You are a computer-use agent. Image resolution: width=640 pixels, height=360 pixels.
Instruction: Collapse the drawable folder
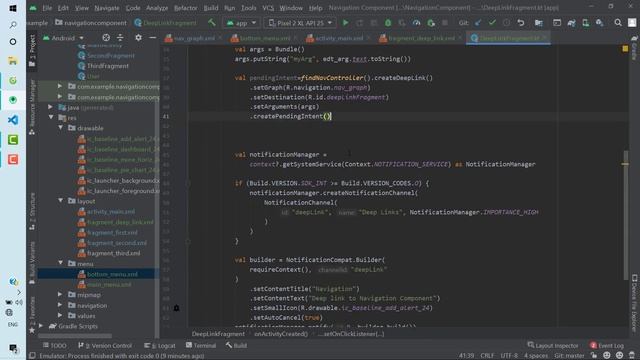pyautogui.click(x=60, y=128)
